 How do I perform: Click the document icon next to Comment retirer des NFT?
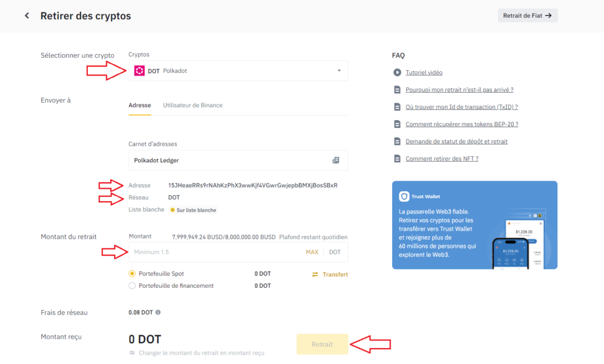click(396, 158)
